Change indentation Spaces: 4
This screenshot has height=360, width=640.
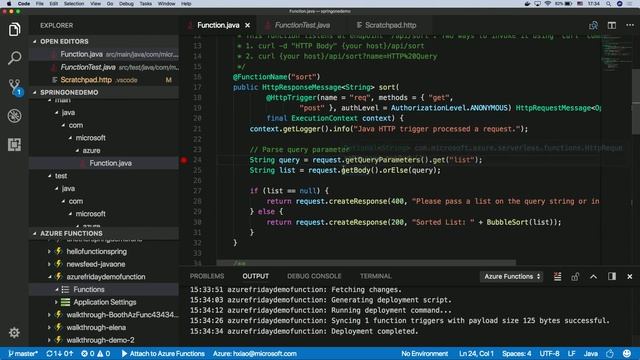(517, 353)
